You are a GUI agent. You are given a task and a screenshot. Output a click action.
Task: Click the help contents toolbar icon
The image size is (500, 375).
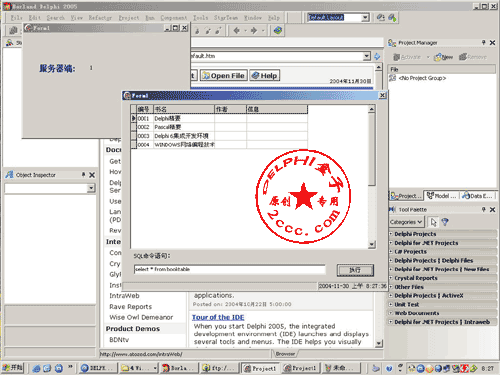pos(278,31)
